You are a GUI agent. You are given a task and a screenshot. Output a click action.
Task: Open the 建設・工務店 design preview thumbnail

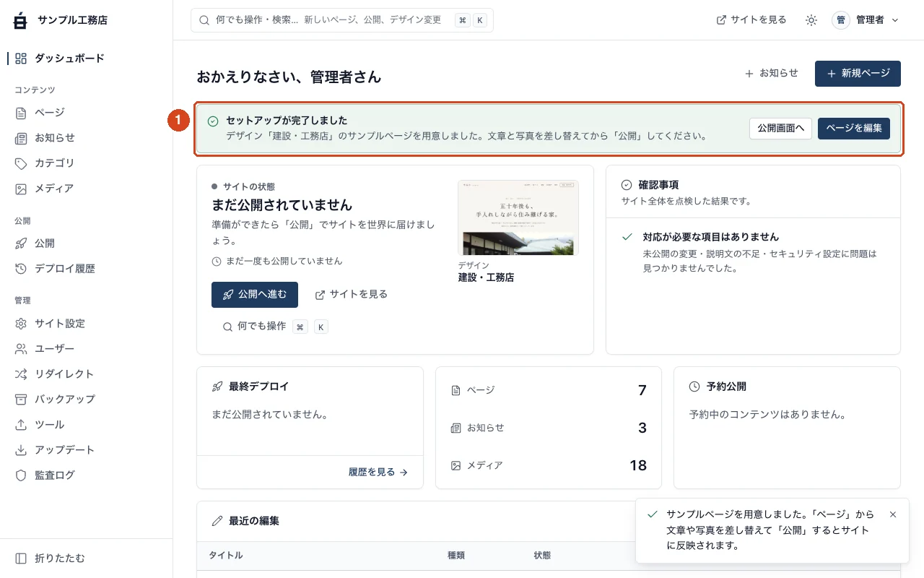[518, 217]
